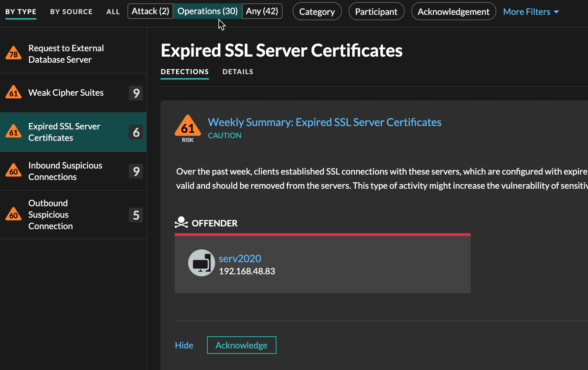This screenshot has width=588, height=370.
Task: Click the Weak Cipher Suites count badge
Action: click(136, 93)
